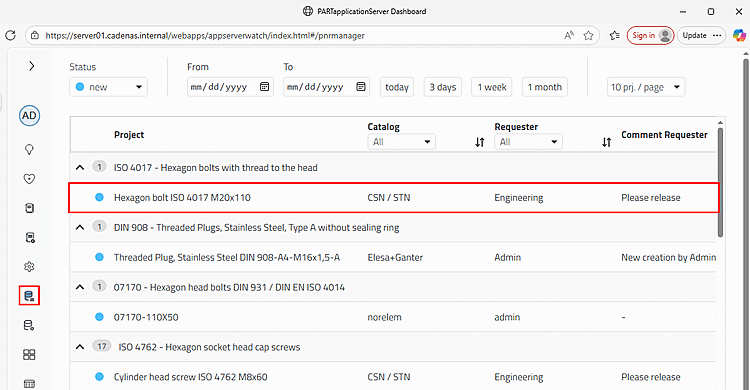Image resolution: width=750 pixels, height=390 pixels.
Task: Open the settings gear icon in sidebar
Action: click(x=29, y=267)
